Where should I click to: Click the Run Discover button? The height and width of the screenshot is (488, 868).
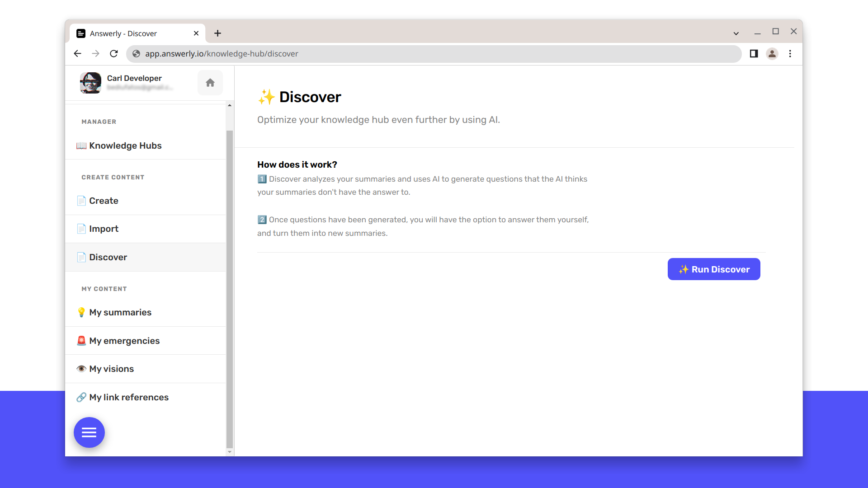pyautogui.click(x=713, y=269)
